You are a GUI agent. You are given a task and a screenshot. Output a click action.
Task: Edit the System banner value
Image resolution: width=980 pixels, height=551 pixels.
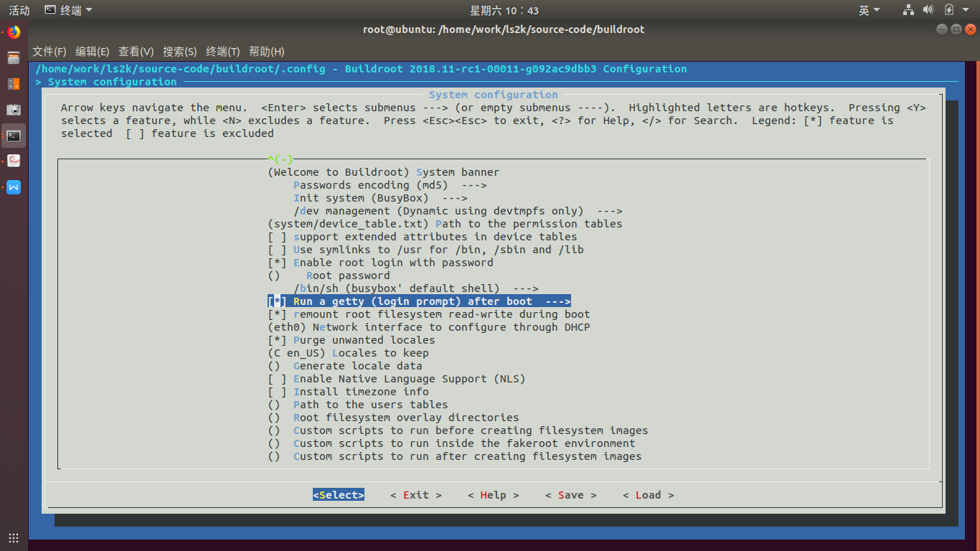pos(384,172)
